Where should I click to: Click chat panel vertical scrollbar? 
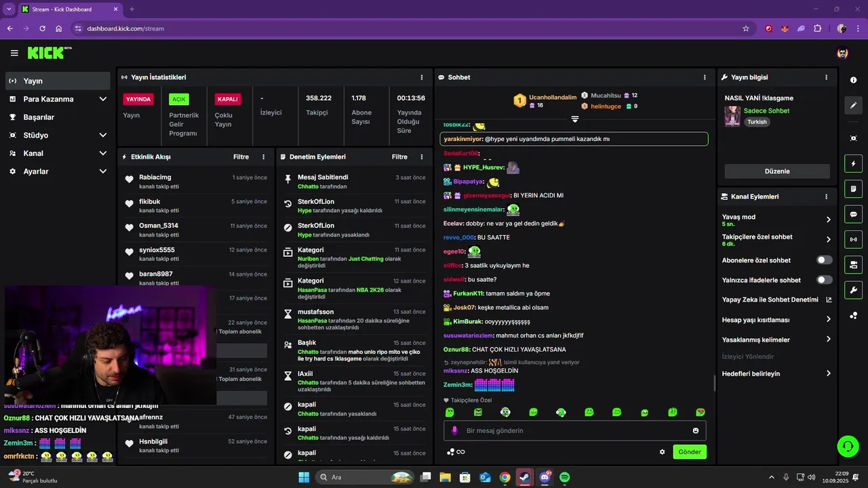tap(714, 383)
